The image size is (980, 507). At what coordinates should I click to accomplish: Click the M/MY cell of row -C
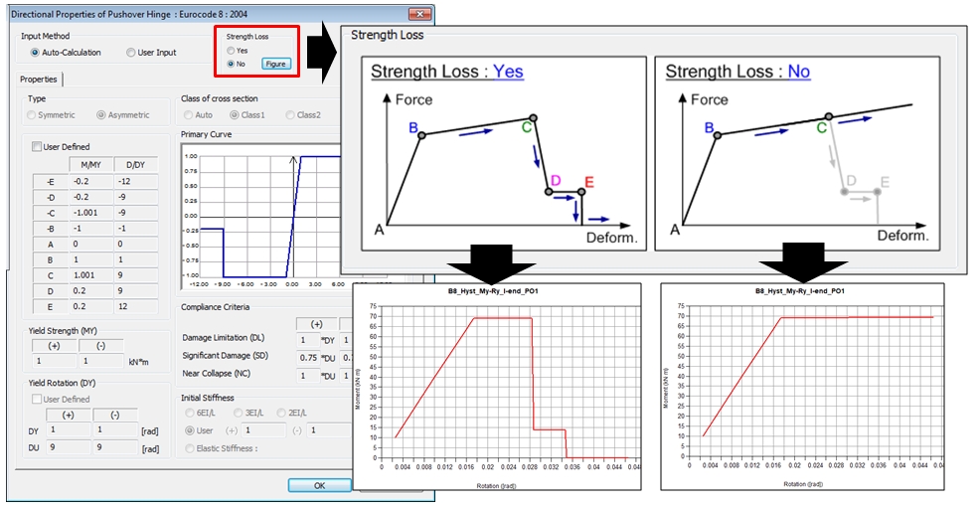coord(90,213)
